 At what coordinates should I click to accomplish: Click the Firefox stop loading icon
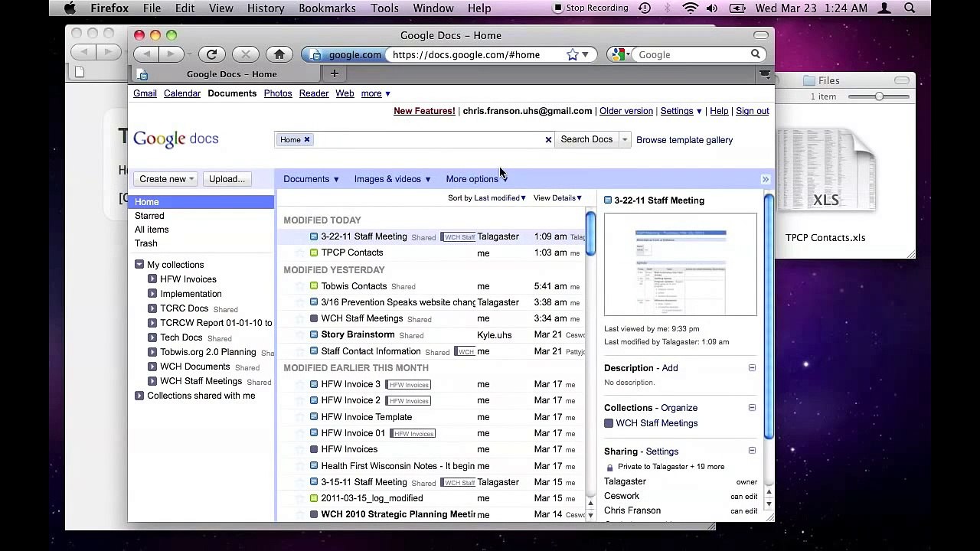click(x=246, y=54)
